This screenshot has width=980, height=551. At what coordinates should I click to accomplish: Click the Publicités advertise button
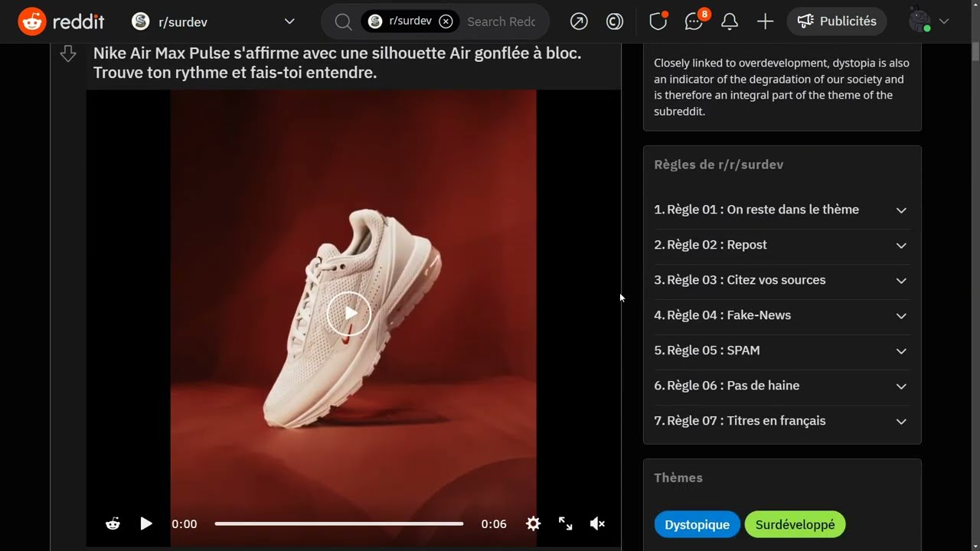(x=837, y=21)
